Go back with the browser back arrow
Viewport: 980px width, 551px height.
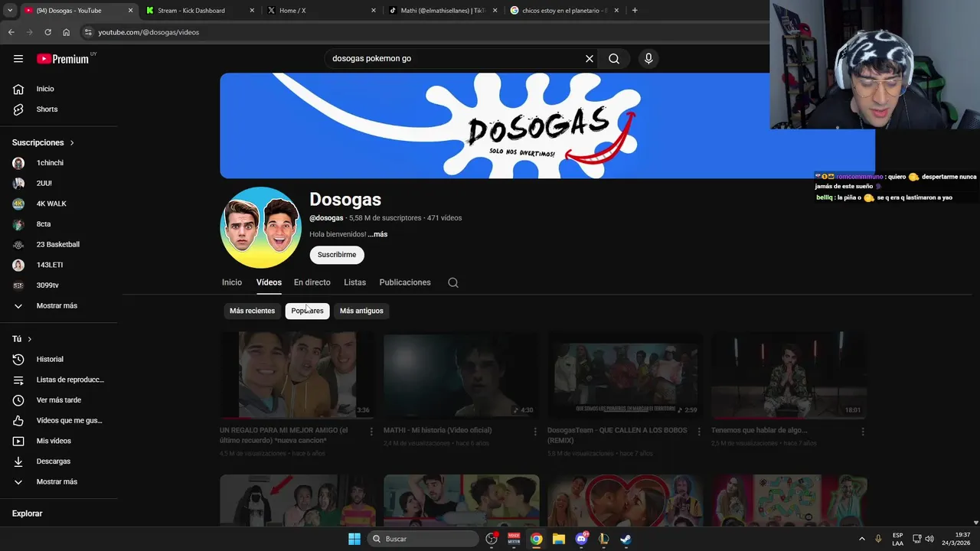tap(11, 32)
